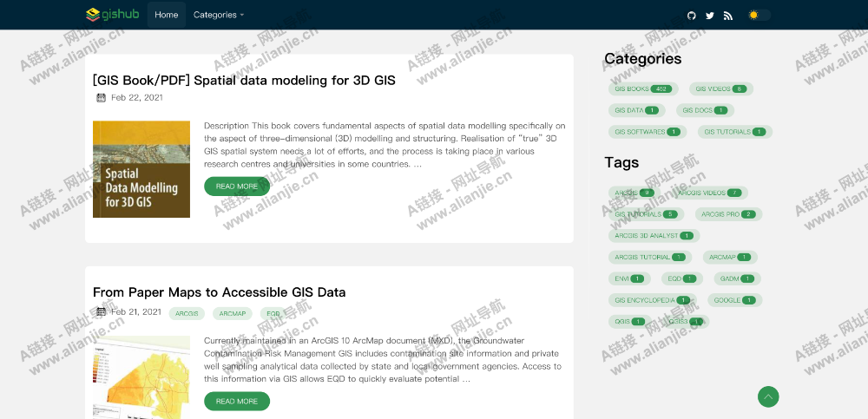This screenshot has width=868, height=419.
Task: Open the GIS VIDEOS category
Action: pos(721,88)
